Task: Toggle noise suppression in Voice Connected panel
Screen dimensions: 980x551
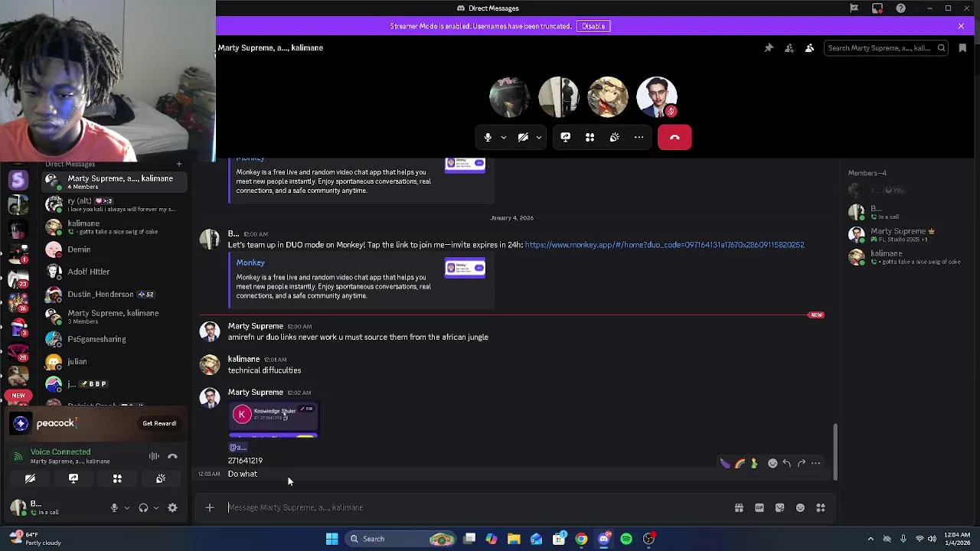Action: pyautogui.click(x=154, y=456)
